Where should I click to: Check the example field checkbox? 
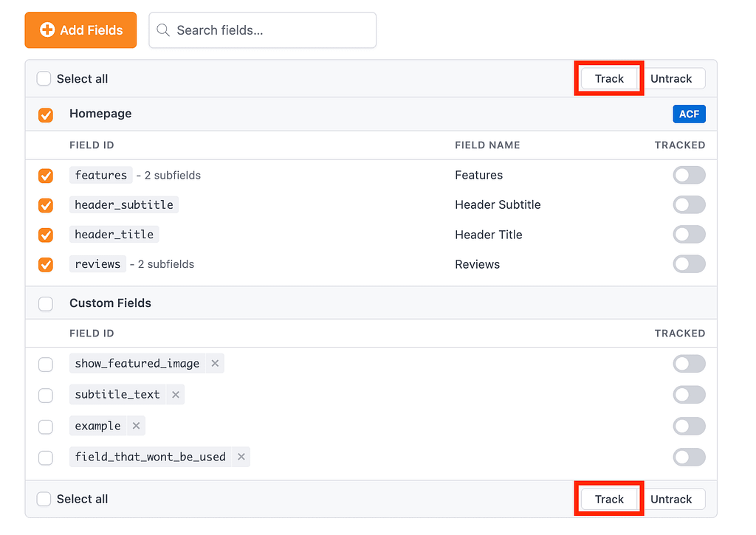tap(46, 427)
